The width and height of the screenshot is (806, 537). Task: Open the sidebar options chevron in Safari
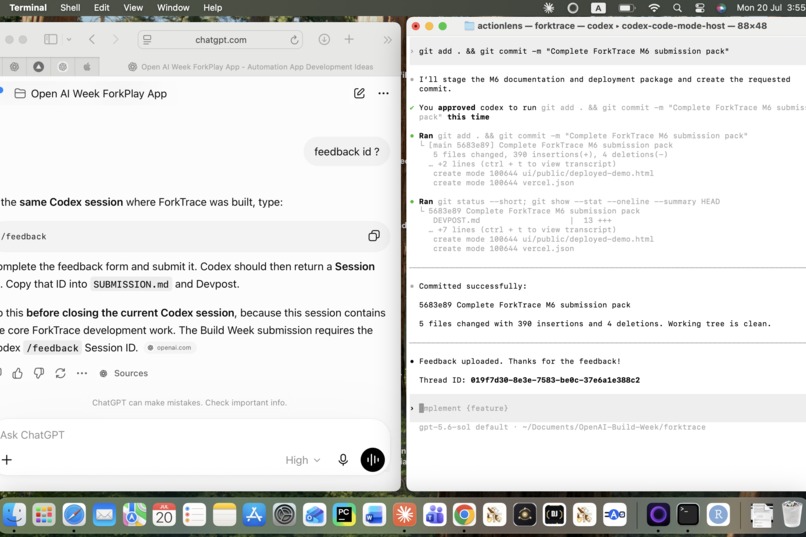click(69, 40)
